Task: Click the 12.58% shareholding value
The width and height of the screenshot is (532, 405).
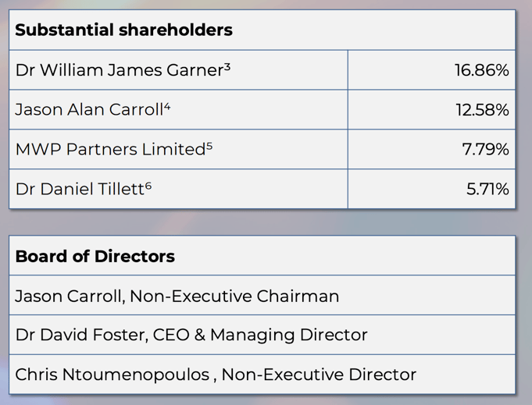Action: click(482, 110)
